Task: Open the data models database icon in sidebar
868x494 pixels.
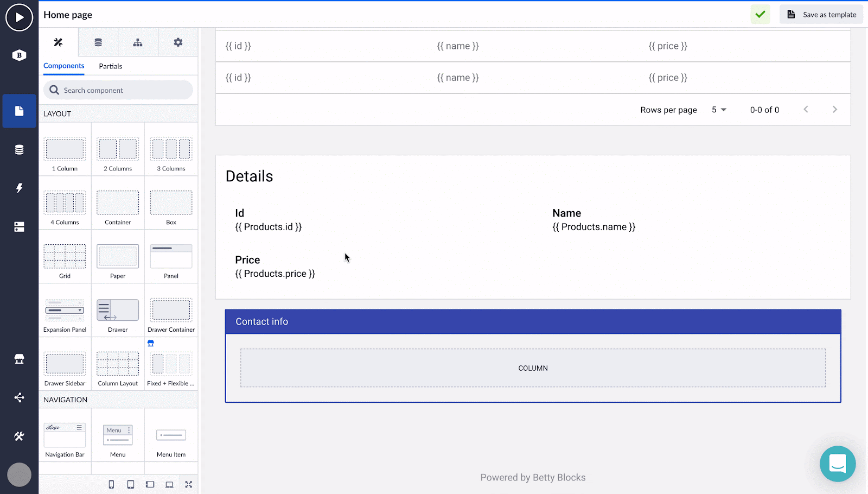Action: [x=19, y=150]
